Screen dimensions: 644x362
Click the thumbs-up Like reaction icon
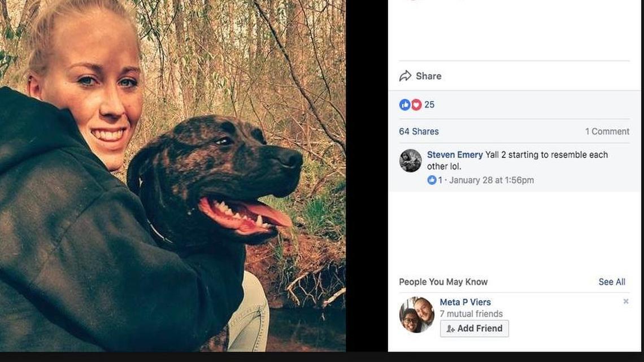[404, 104]
